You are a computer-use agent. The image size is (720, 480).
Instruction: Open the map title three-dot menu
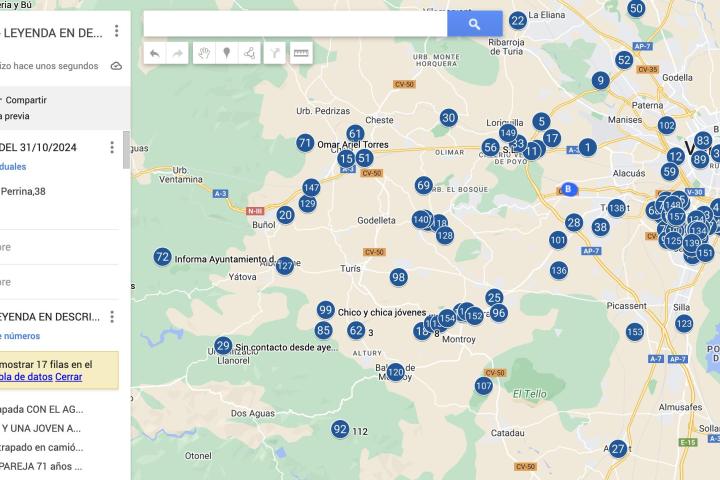click(117, 31)
